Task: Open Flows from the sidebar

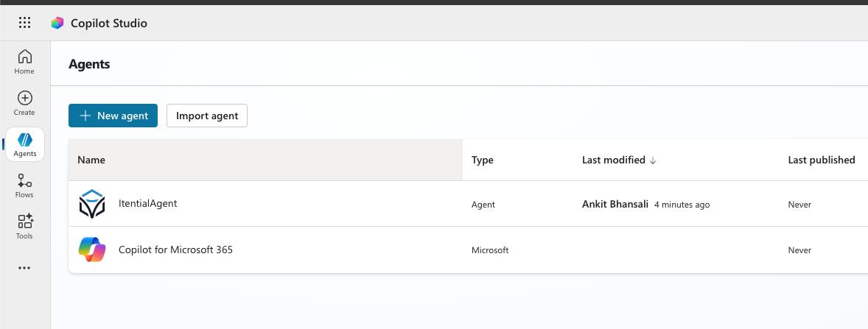Action: (24, 185)
